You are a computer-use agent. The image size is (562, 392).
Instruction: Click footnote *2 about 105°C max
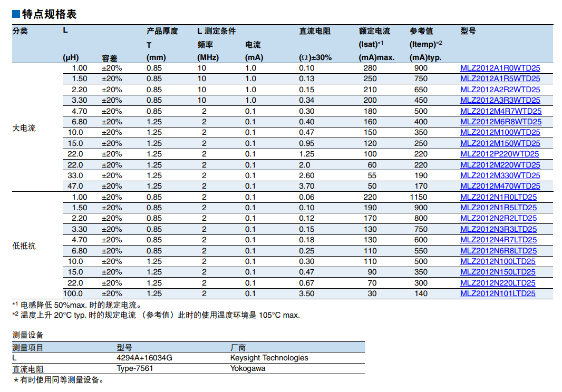click(156, 315)
